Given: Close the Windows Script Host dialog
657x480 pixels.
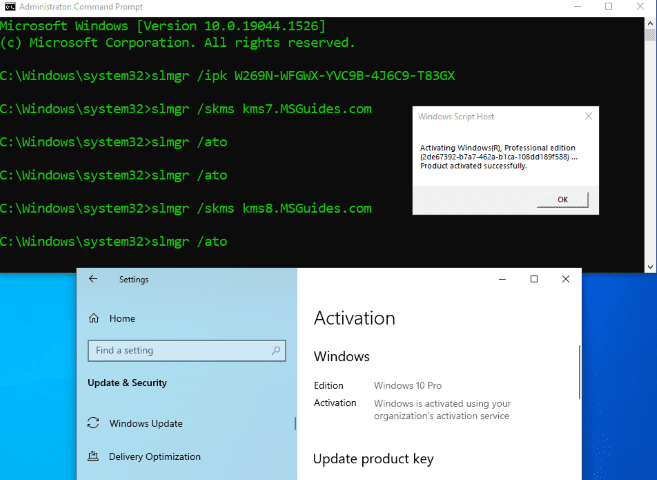Looking at the screenshot, I should coord(588,116).
